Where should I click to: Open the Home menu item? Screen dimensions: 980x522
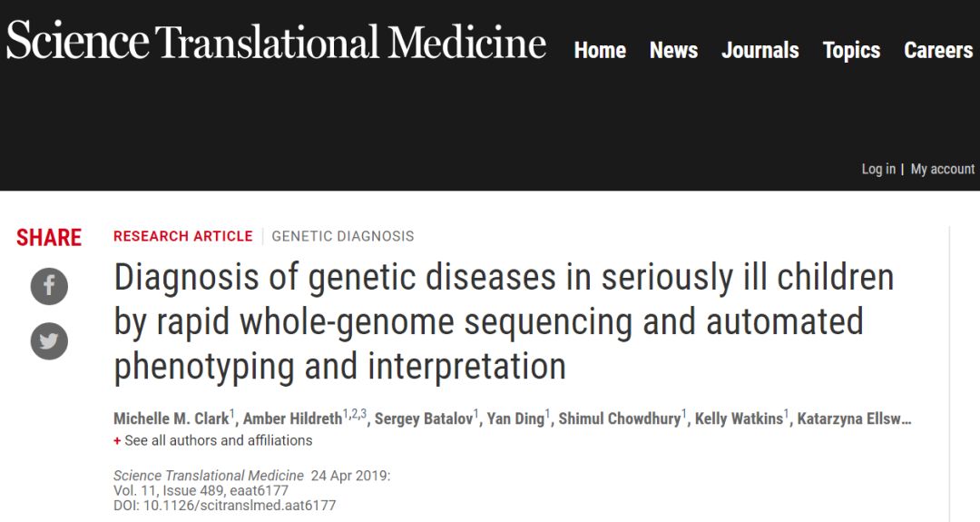click(x=600, y=51)
